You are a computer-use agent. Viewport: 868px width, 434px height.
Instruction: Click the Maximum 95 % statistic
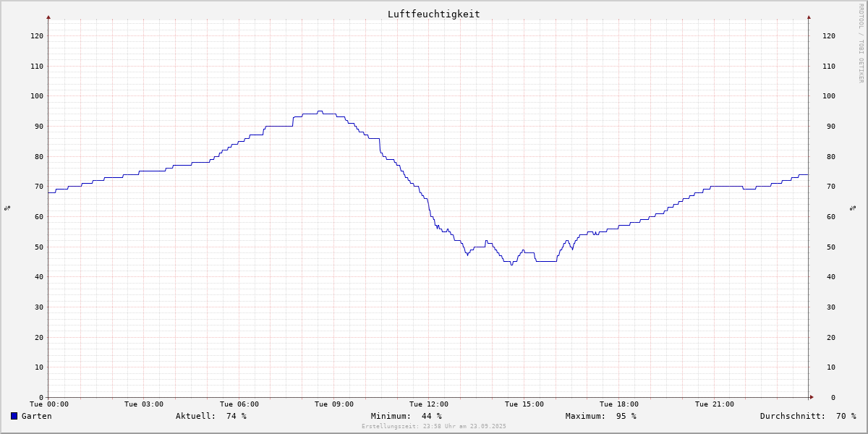coord(600,416)
